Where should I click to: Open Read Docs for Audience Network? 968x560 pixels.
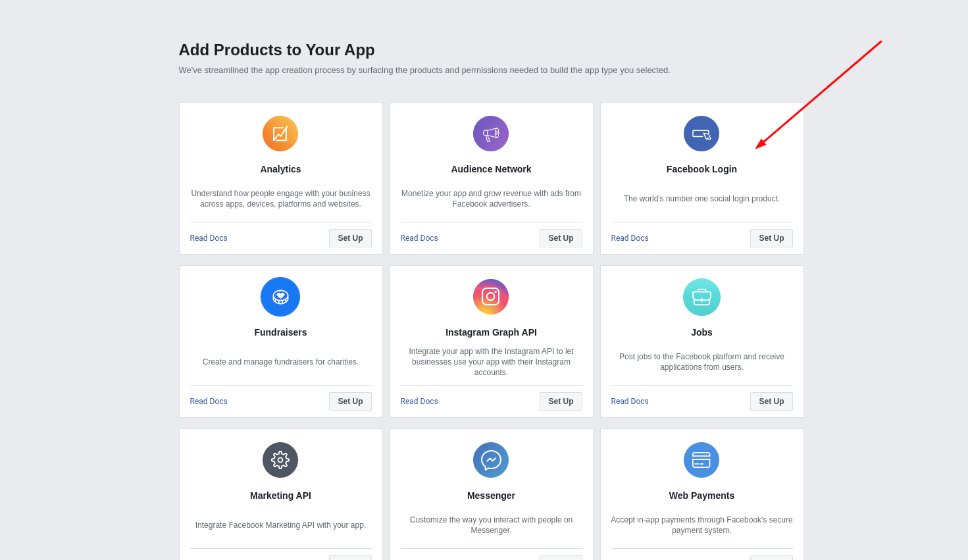click(x=419, y=238)
